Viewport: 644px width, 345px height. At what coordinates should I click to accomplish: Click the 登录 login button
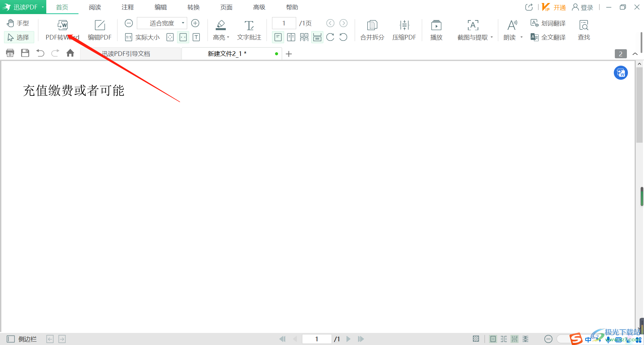click(x=583, y=7)
